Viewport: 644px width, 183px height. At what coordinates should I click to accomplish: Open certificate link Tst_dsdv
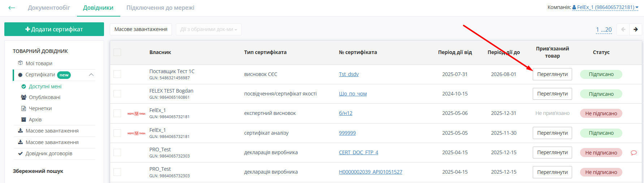[349, 74]
